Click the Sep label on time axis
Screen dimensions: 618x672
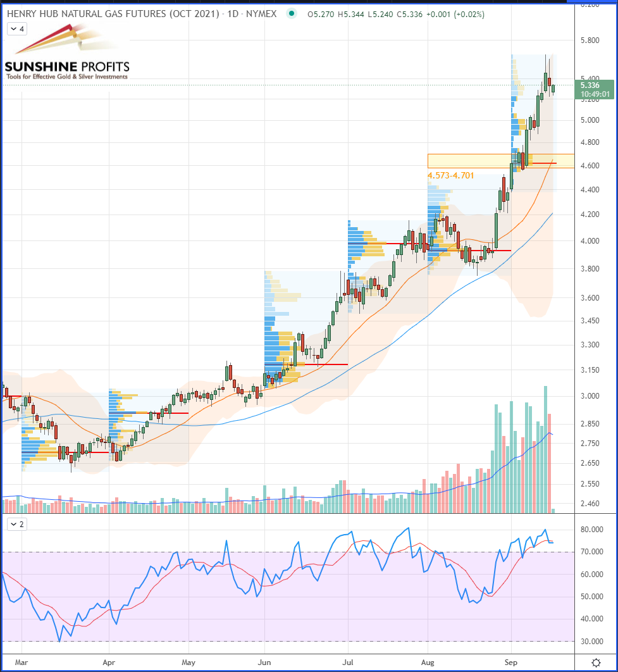[x=511, y=662]
